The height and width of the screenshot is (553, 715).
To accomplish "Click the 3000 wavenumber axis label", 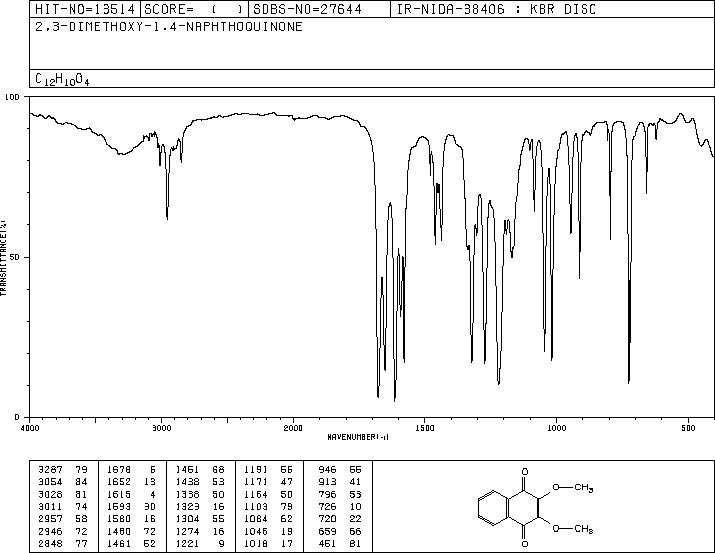I will pos(161,428).
